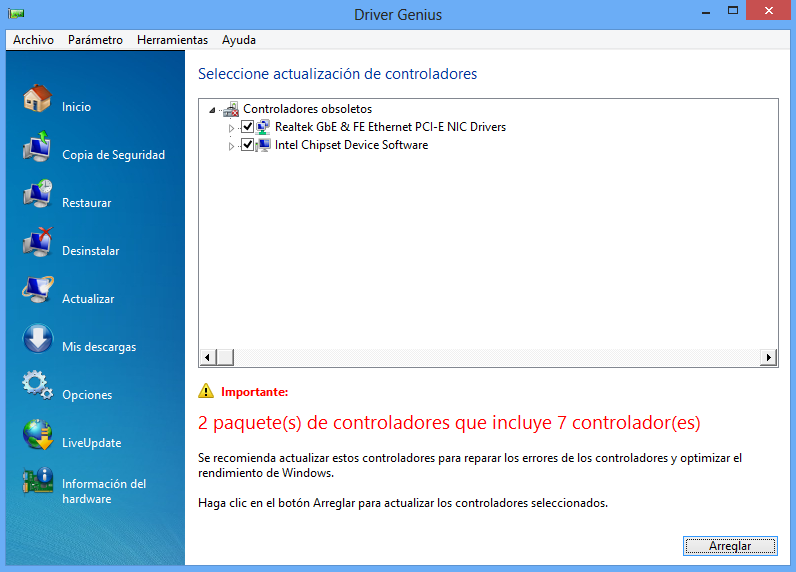Click the Intel Chipset device icon
The height and width of the screenshot is (572, 796).
tap(263, 145)
